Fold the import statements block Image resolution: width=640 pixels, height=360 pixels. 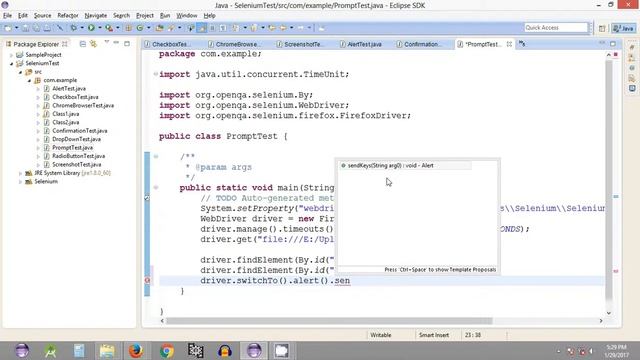[156, 74]
